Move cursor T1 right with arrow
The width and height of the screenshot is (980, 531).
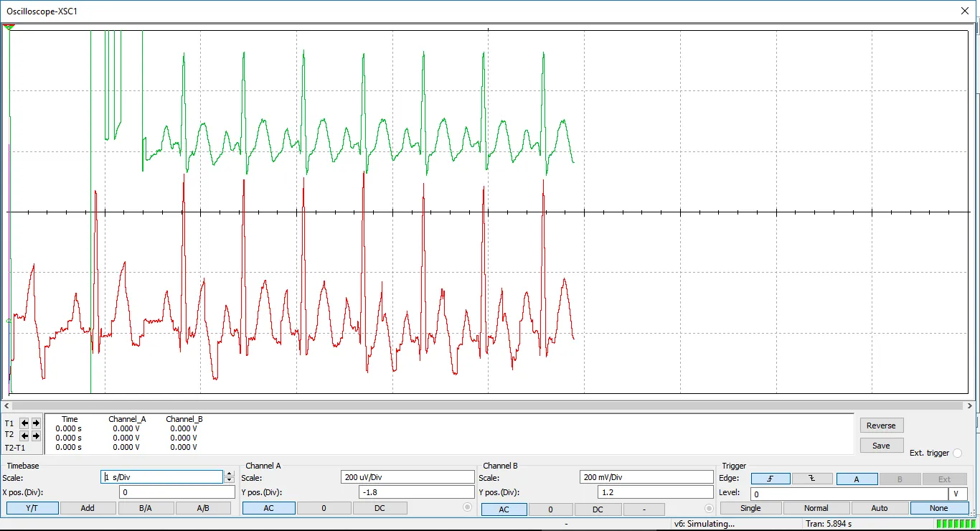click(36, 423)
